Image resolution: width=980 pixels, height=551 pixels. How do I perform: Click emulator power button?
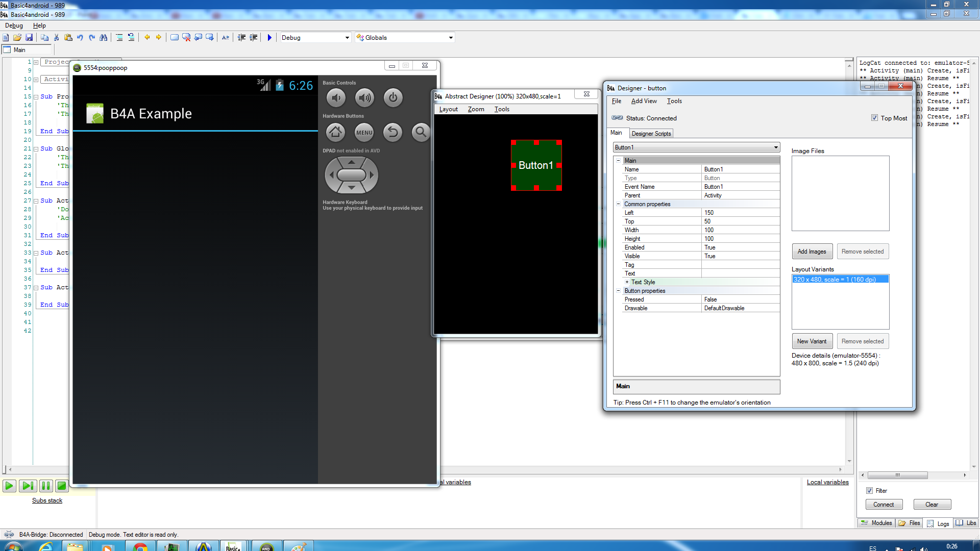[x=393, y=98]
